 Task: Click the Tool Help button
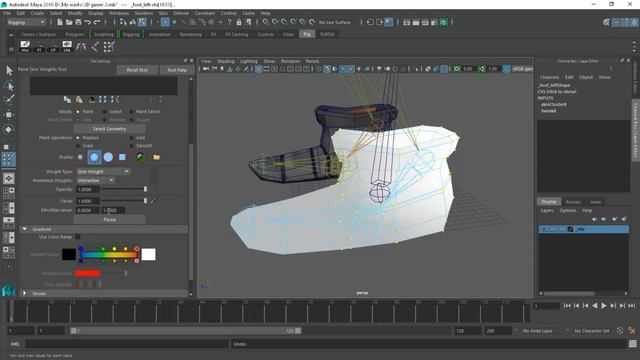point(177,70)
